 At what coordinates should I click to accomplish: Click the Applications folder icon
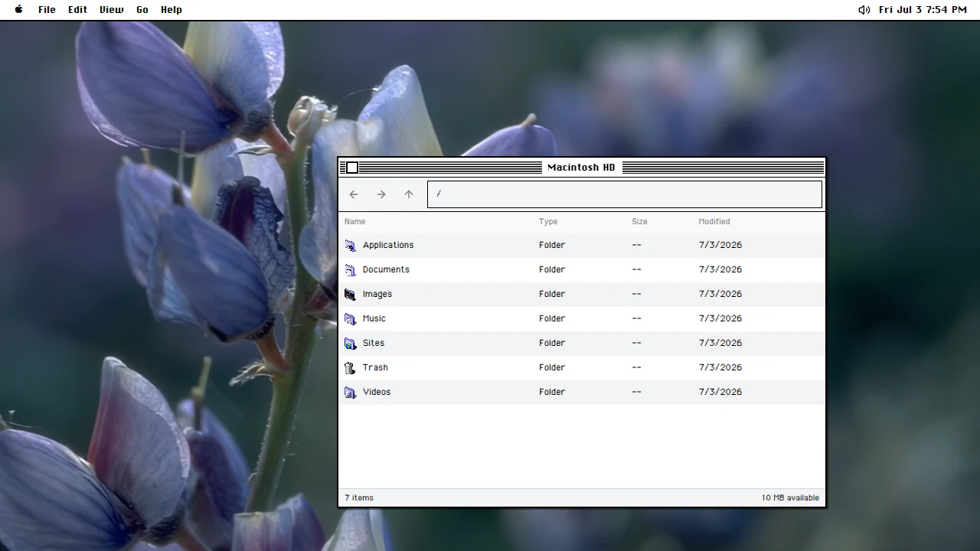pyautogui.click(x=351, y=245)
